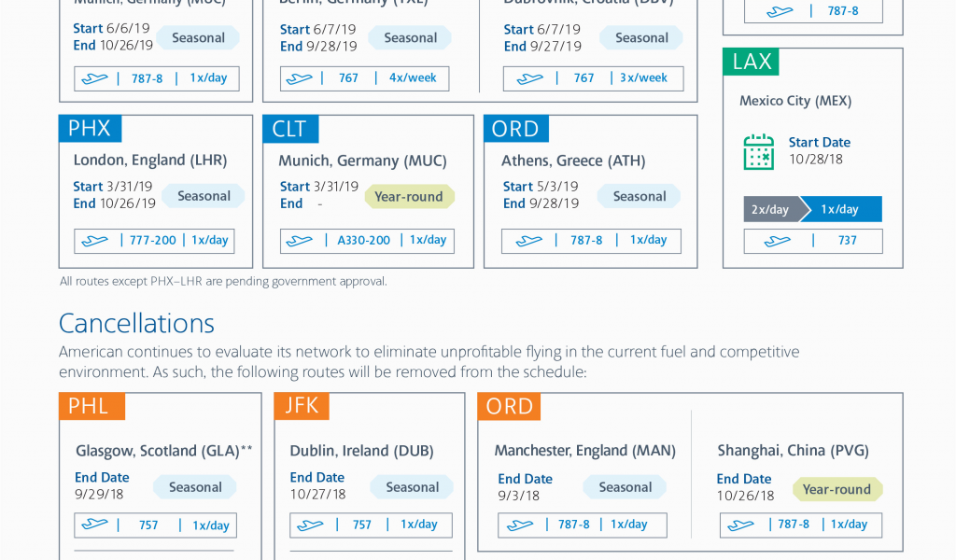Click the orange PHL airport tag

[x=92, y=406]
